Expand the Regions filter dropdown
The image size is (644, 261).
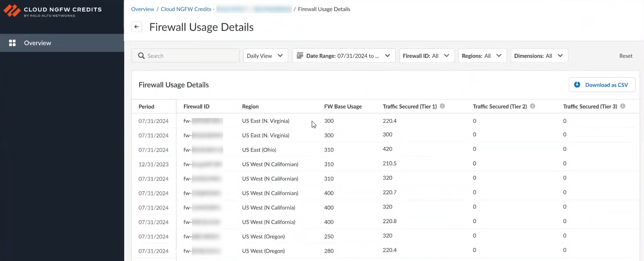coord(482,56)
